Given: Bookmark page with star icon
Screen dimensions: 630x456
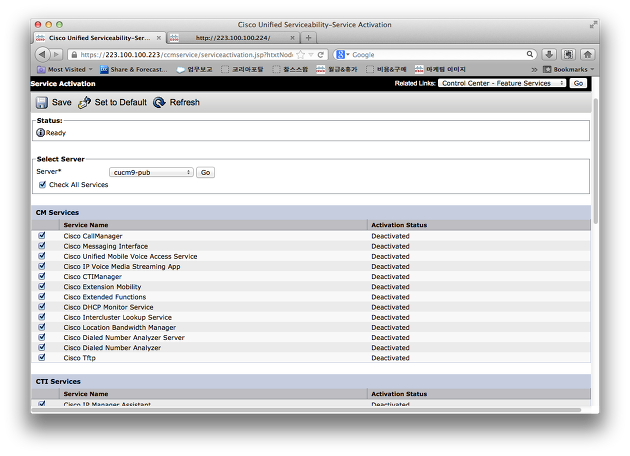Looking at the screenshot, I should [301, 55].
